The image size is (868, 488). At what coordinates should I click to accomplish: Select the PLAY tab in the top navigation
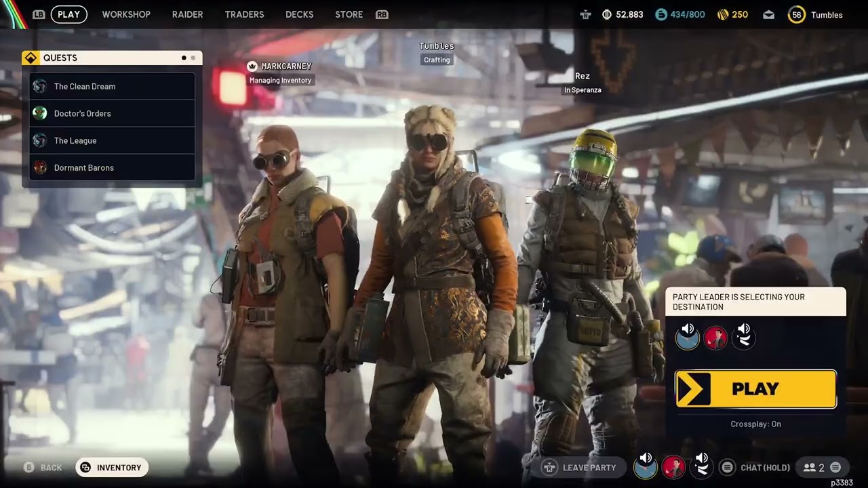pos(68,14)
